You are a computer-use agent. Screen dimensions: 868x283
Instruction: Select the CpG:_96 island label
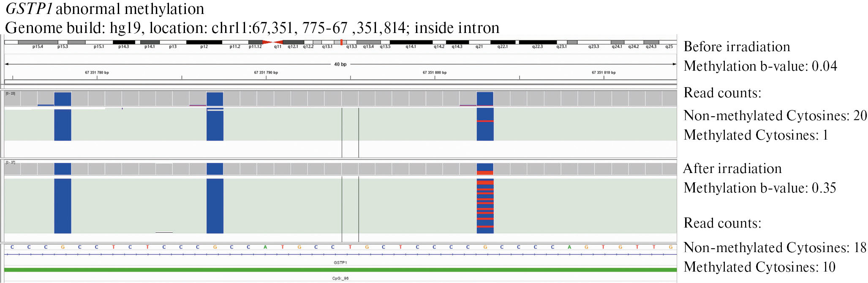click(x=340, y=278)
